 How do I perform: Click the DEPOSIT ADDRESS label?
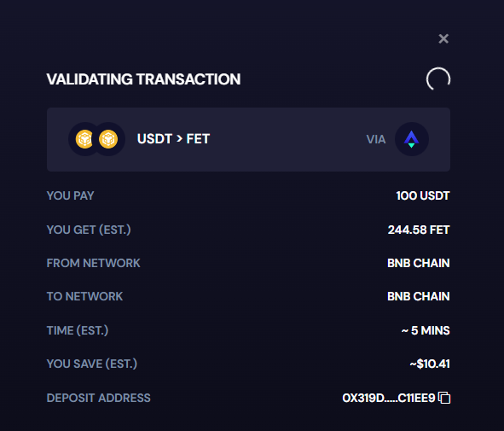[98, 398]
